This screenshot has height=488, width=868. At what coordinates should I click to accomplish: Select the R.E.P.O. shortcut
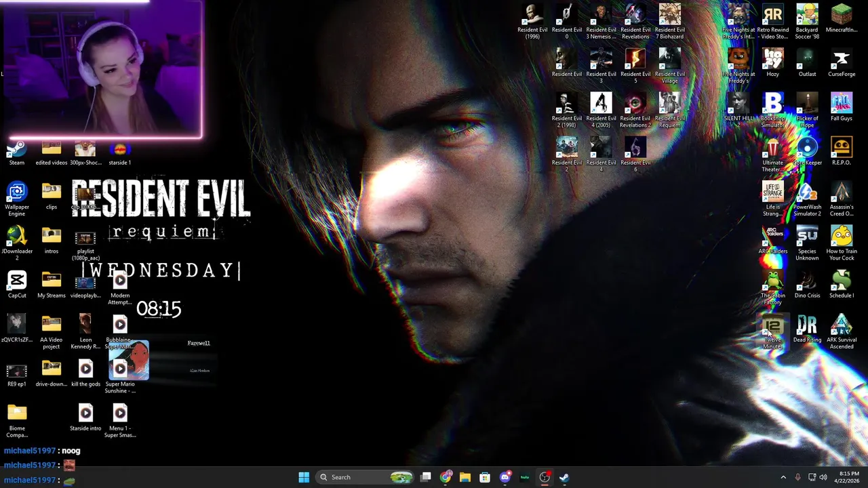(x=842, y=151)
